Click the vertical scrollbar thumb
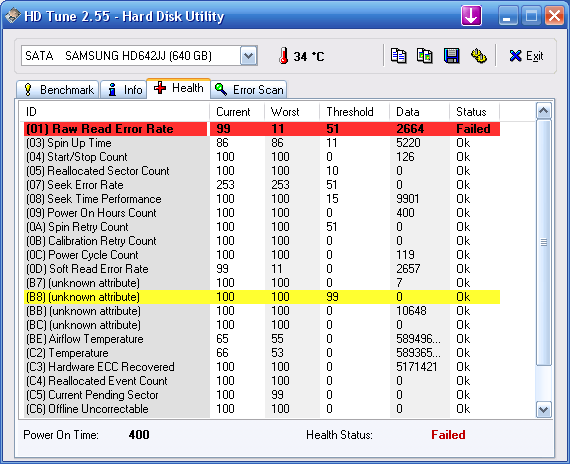570x464 pixels. (543, 243)
